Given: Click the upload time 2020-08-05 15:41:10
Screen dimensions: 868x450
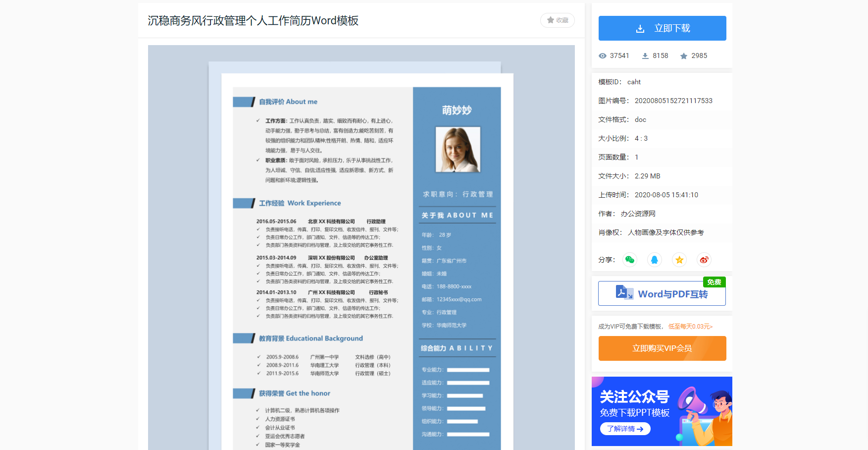Looking at the screenshot, I should (666, 195).
